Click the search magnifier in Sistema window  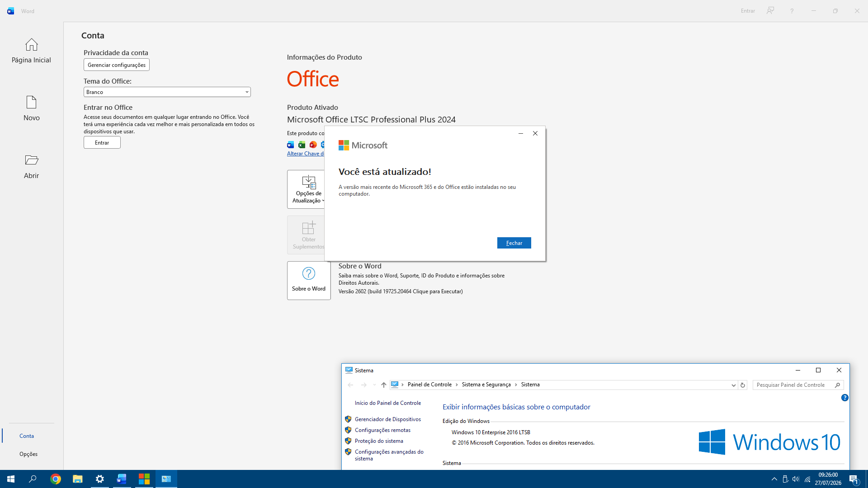point(837,385)
